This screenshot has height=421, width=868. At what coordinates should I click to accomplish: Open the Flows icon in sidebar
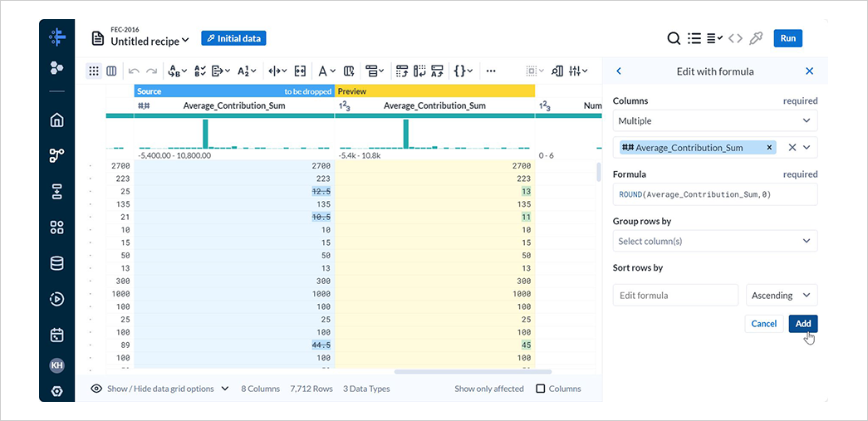[56, 156]
